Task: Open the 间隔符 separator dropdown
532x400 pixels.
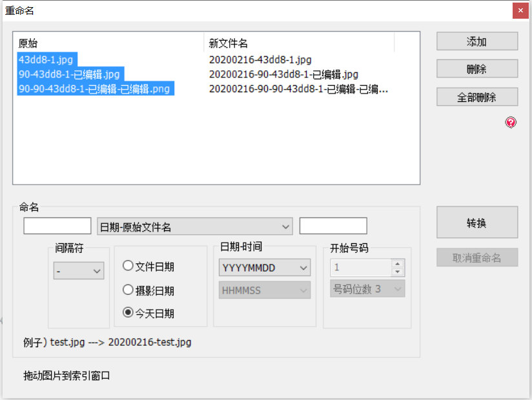Action: coord(79,270)
